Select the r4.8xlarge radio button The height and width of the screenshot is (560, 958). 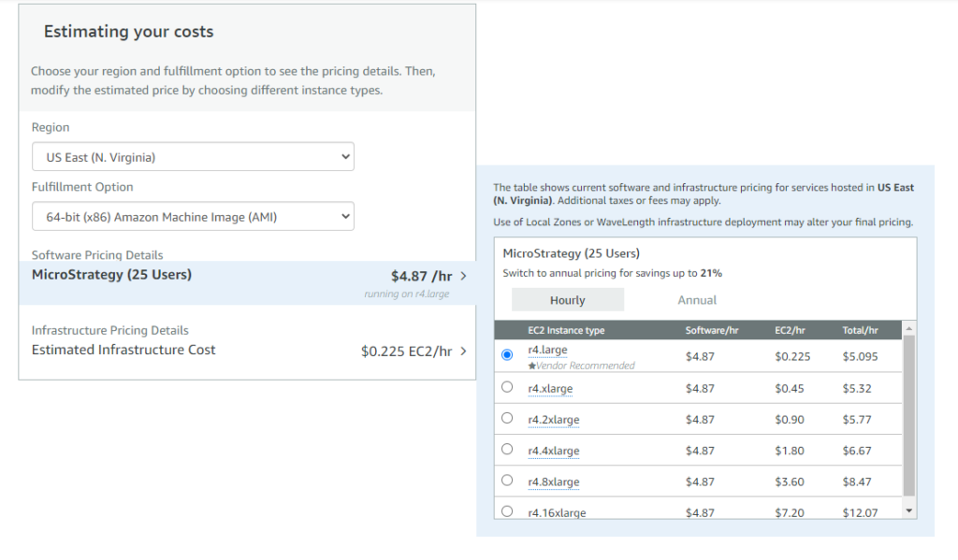click(x=507, y=480)
